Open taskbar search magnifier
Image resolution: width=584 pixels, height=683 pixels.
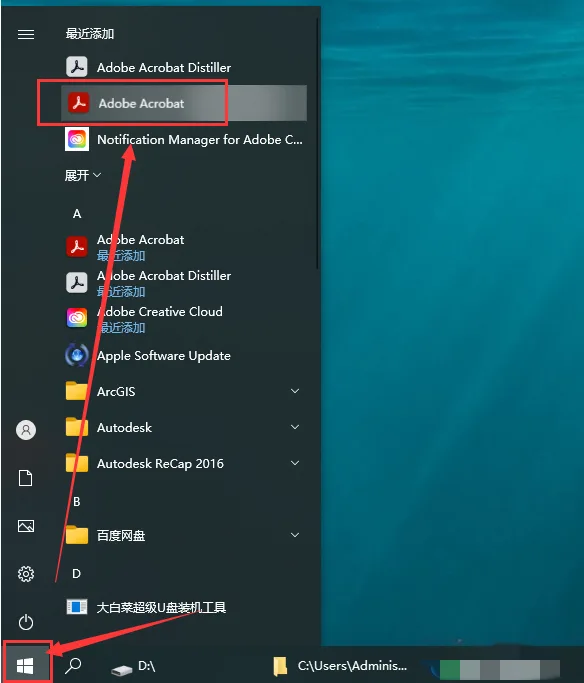[x=73, y=666]
